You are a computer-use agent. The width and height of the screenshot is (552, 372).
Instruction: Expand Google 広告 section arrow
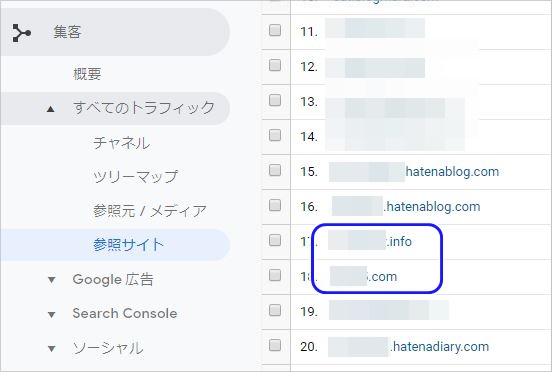tap(51, 280)
